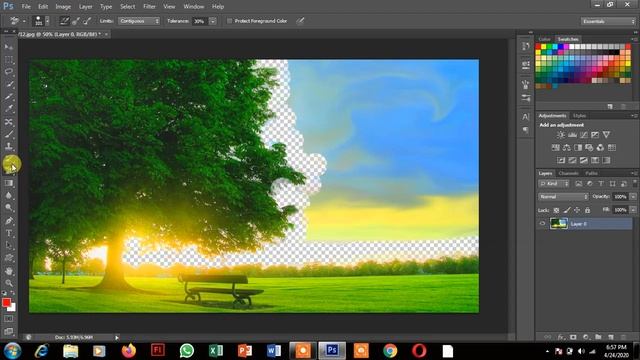Open the Normal blend mode dropdown
This screenshot has width=640, height=360.
click(x=563, y=197)
